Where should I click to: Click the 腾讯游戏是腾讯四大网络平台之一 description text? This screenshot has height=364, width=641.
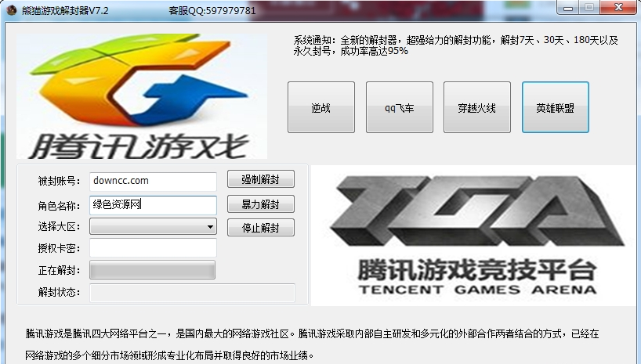coord(312,344)
